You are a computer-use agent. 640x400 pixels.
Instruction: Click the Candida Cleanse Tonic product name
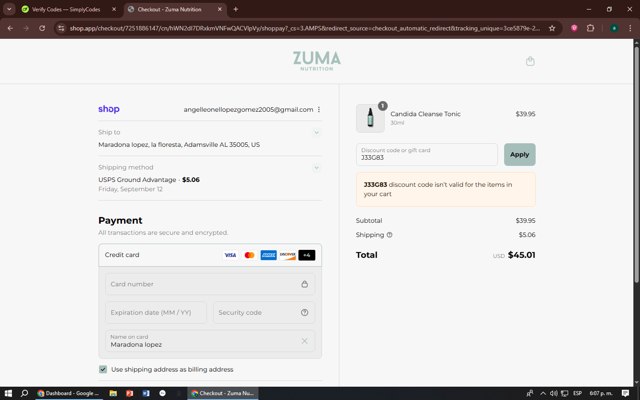pyautogui.click(x=425, y=114)
